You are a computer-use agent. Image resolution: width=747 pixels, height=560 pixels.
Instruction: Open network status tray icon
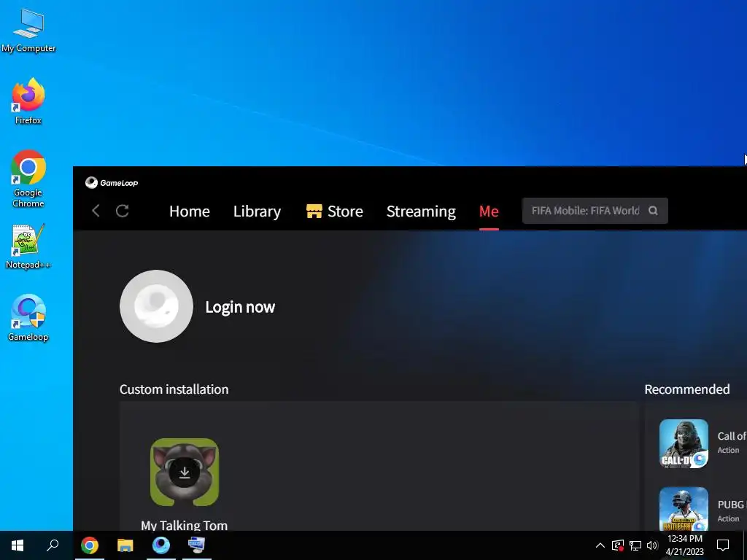(x=635, y=545)
